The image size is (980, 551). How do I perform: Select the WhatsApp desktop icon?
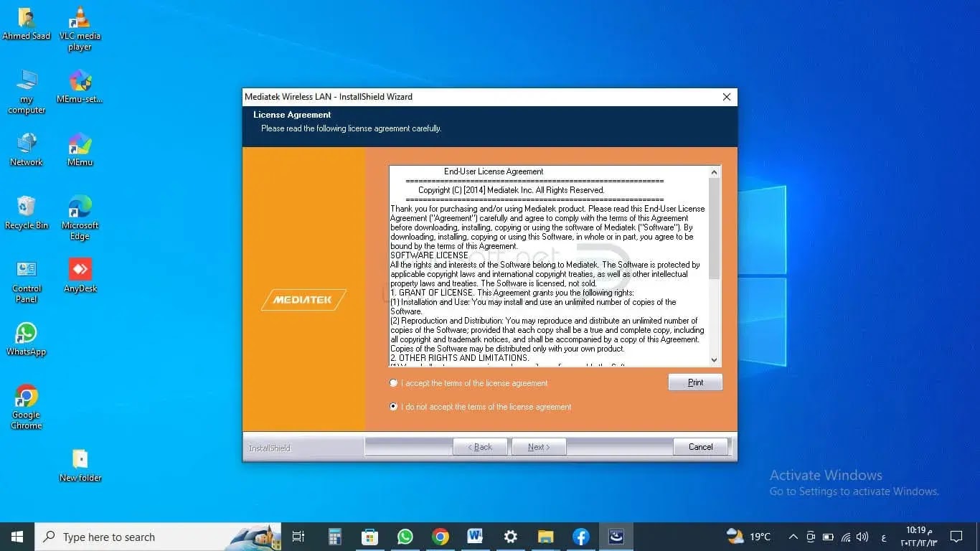[x=27, y=339]
